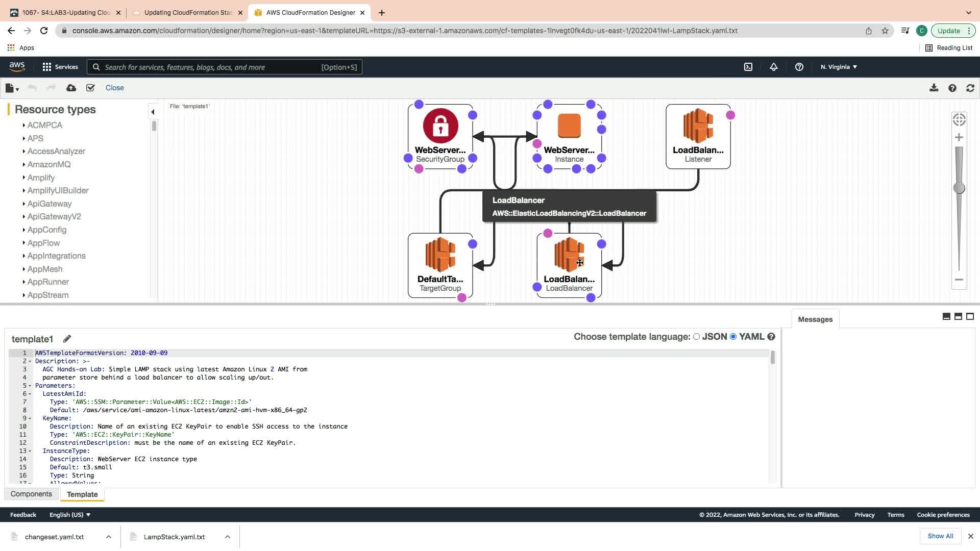
Task: Click the Refresh diagram icon
Action: (970, 88)
